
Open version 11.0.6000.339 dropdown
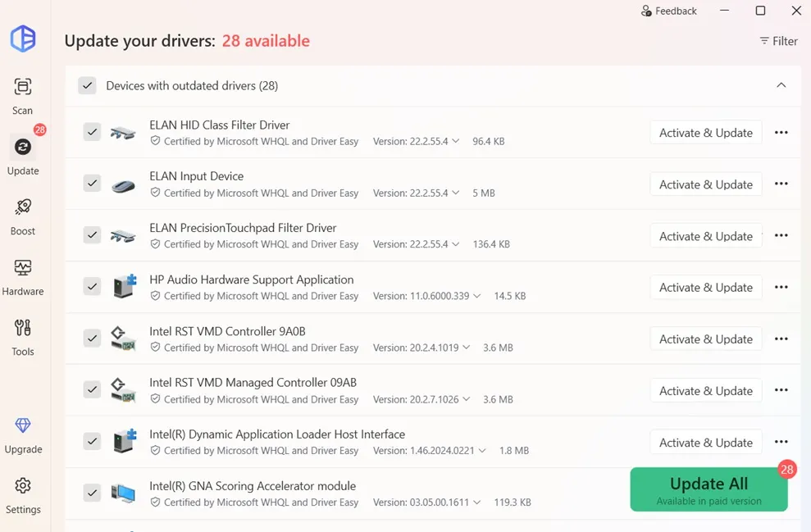click(477, 296)
